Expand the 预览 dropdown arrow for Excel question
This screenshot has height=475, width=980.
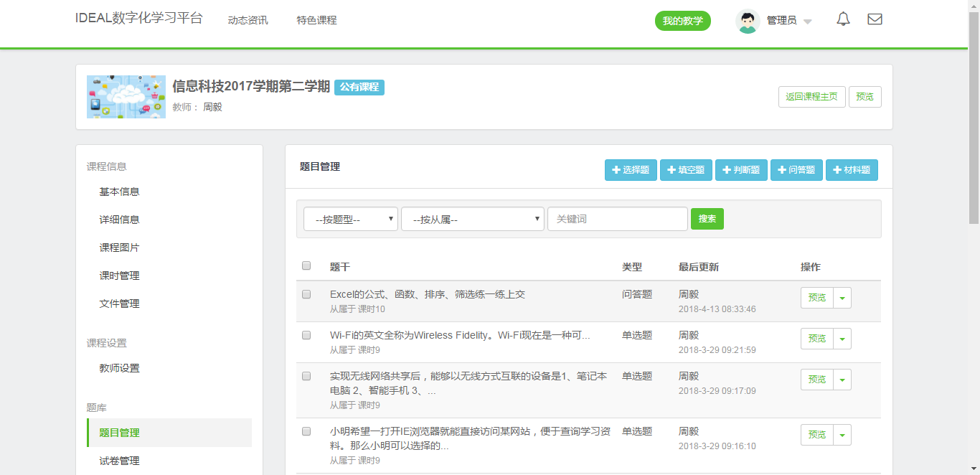pos(842,298)
